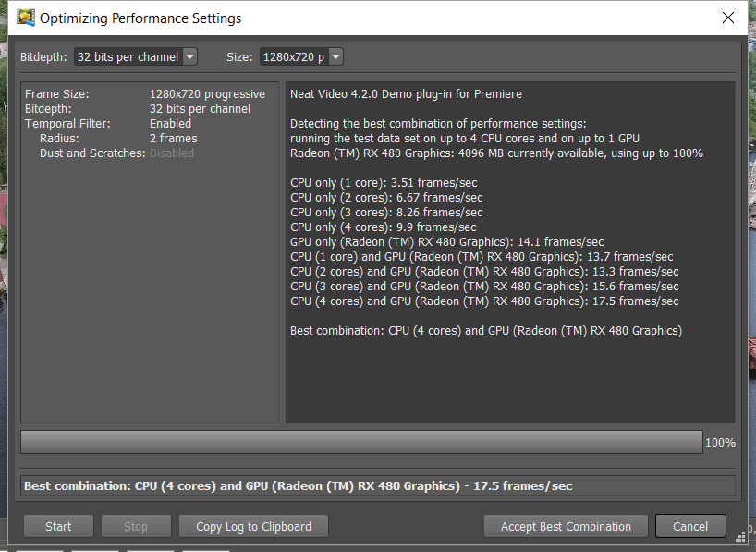Open the Bitdepth dropdown
Viewport: 756px width, 552px height.
(136, 57)
